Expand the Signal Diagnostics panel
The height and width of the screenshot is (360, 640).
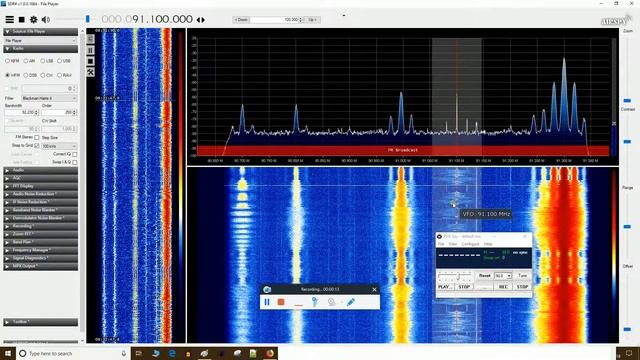click(x=40, y=258)
